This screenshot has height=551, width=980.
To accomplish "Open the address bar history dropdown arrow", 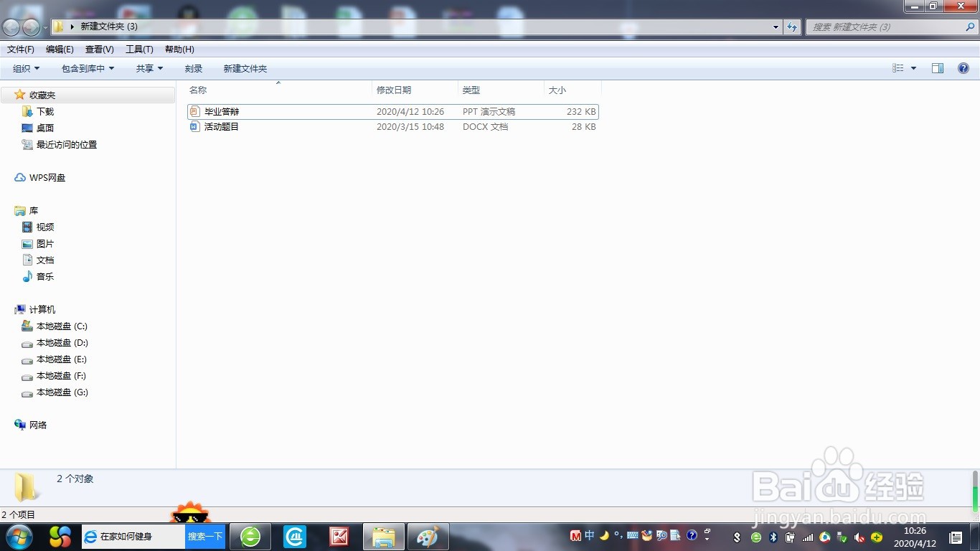I will click(x=776, y=27).
